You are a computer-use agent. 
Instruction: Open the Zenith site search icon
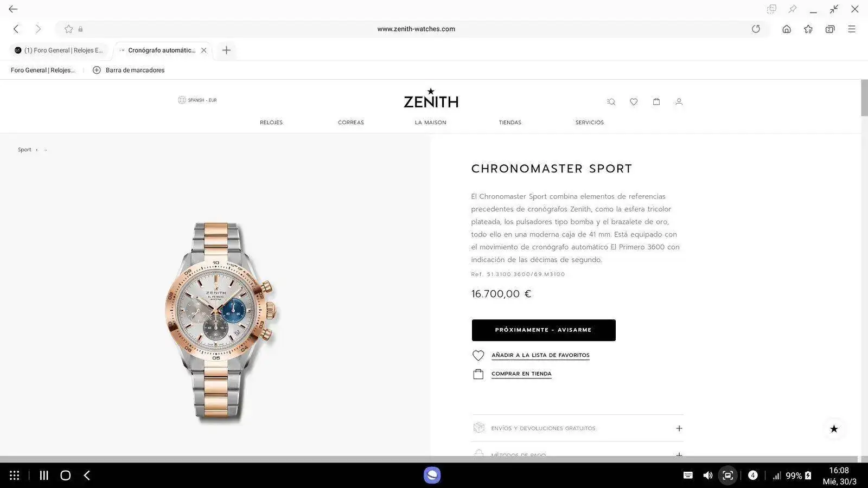611,102
